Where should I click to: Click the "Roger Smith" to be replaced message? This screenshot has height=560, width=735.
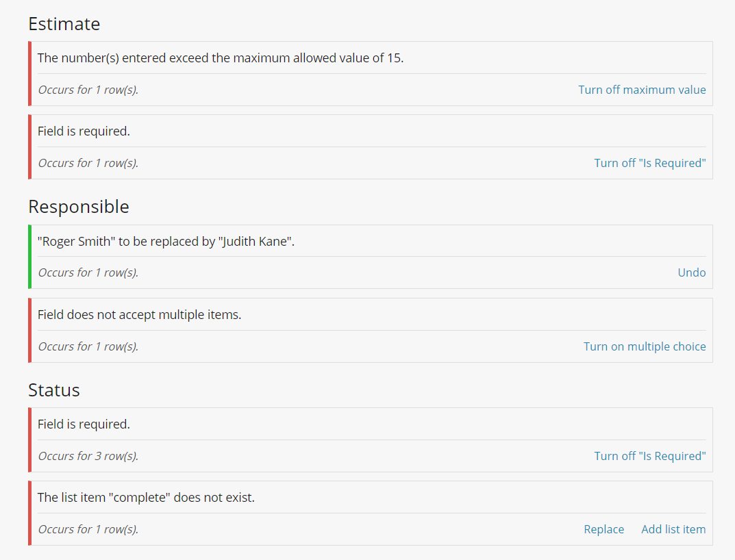tap(166, 242)
